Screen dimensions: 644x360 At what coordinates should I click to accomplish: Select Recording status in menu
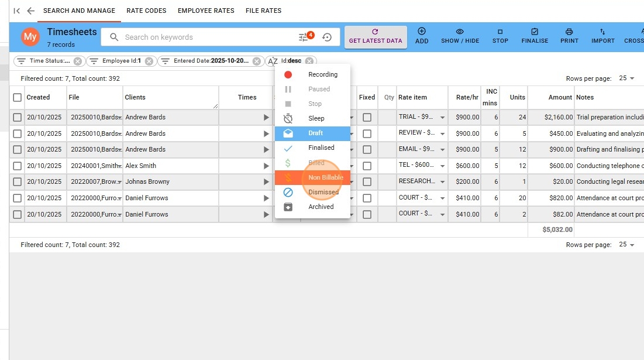(312, 74)
